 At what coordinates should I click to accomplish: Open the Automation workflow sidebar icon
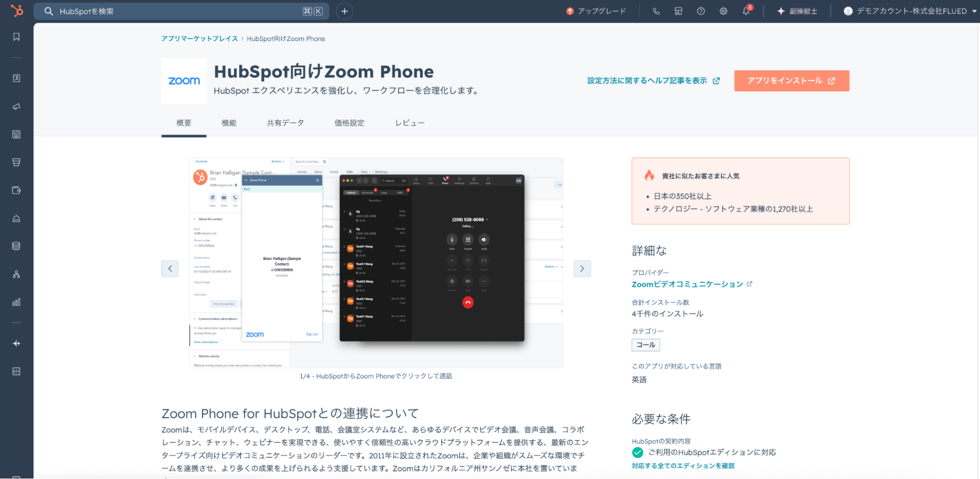[x=16, y=274]
